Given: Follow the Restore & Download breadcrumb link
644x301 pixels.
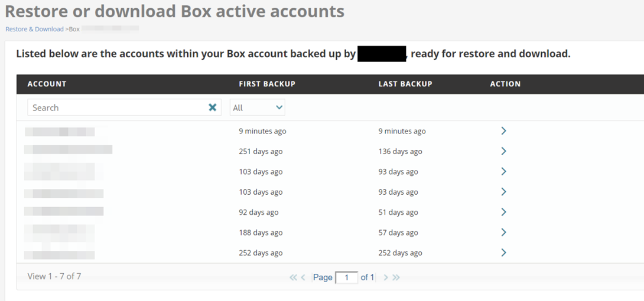Looking at the screenshot, I should coord(34,29).
